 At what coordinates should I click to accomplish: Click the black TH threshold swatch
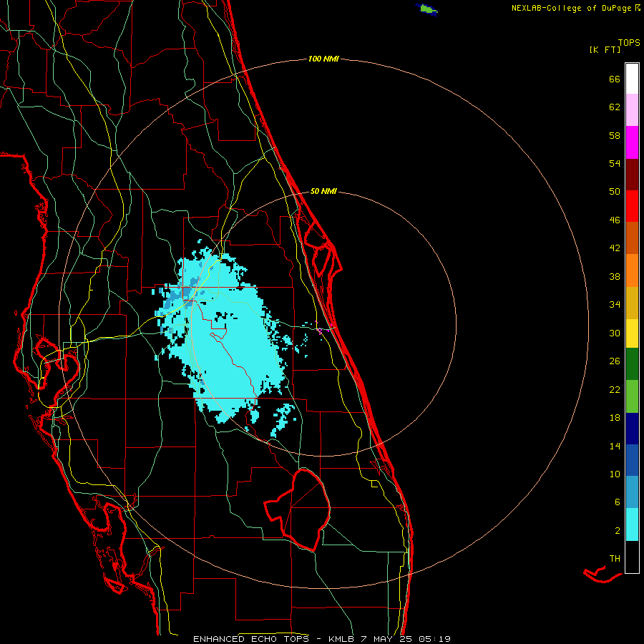coord(632,557)
